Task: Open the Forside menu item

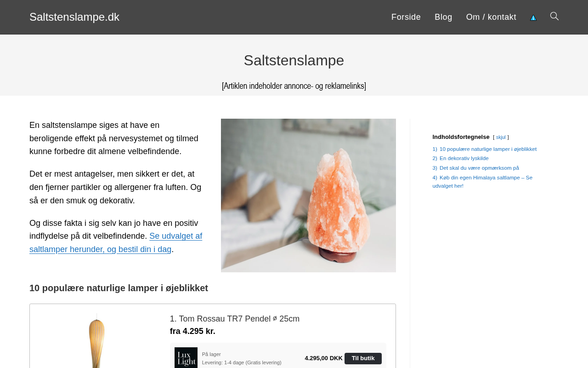Action: (406, 17)
